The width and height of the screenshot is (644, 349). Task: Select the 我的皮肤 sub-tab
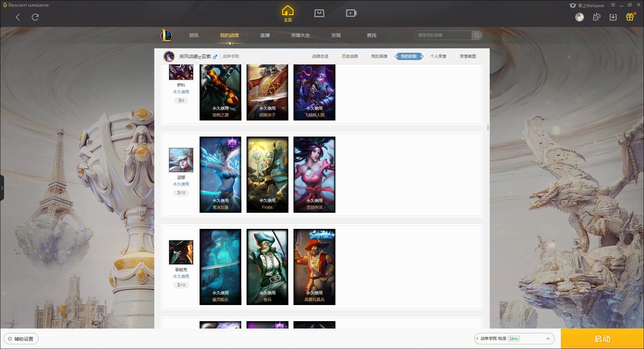point(409,56)
